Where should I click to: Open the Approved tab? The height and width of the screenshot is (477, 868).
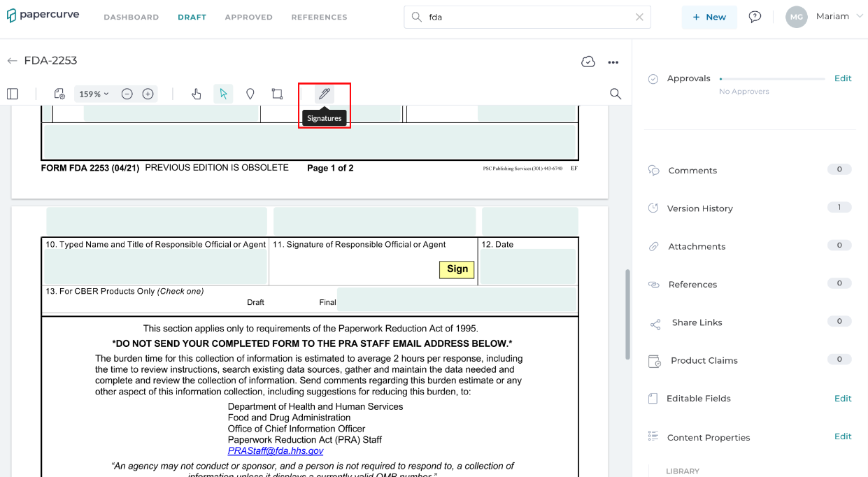pos(248,17)
